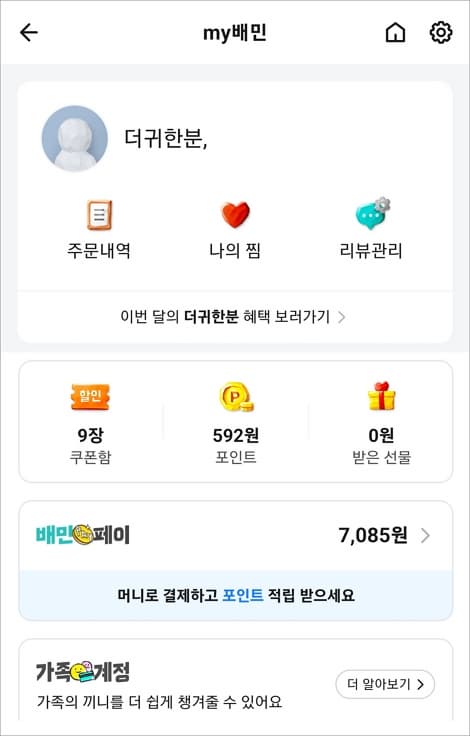Open the 포인트 link in banner
The image size is (470, 736).
point(242,596)
